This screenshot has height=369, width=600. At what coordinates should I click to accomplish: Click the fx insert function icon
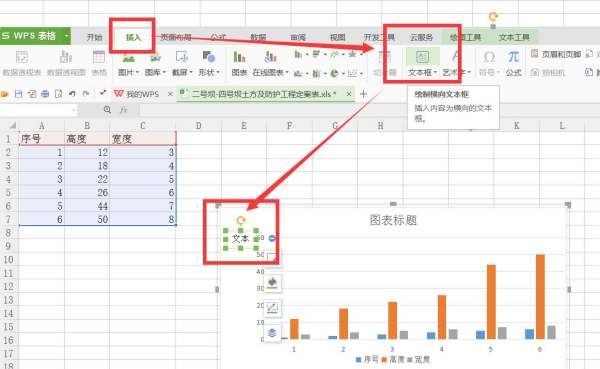123,110
